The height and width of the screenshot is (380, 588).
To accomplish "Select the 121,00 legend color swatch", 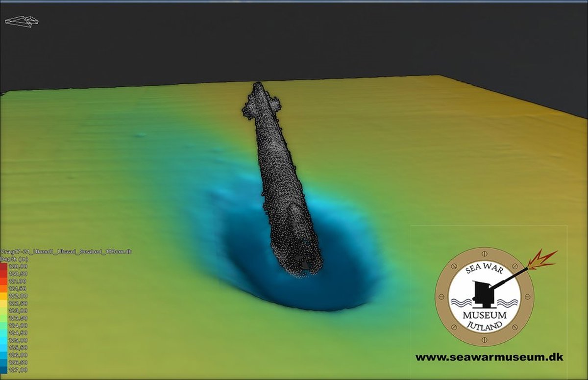I will [3, 281].
